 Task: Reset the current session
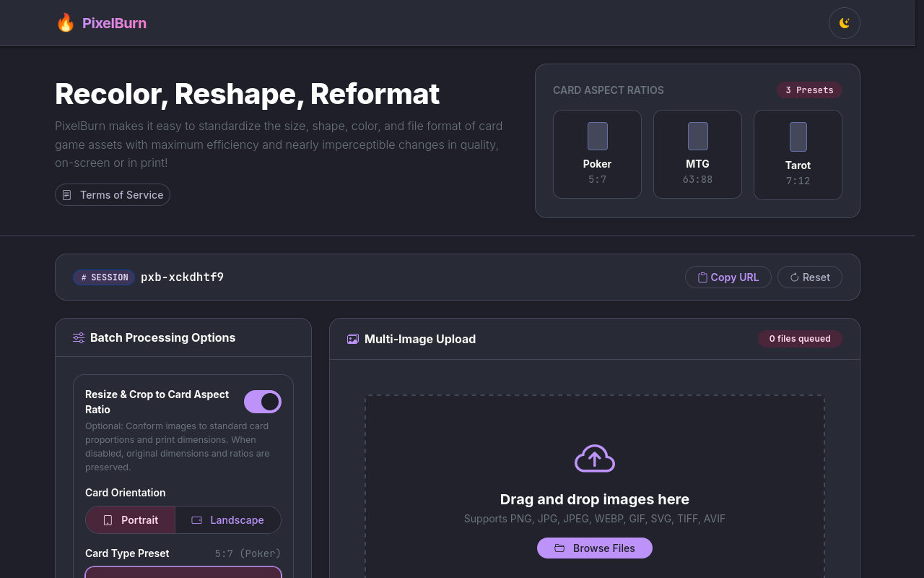(809, 277)
